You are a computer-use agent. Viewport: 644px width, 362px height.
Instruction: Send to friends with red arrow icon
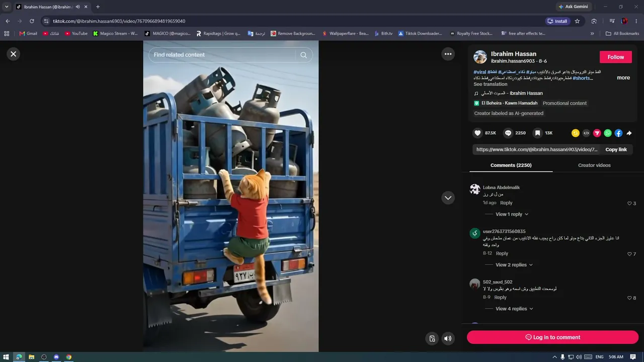click(597, 133)
